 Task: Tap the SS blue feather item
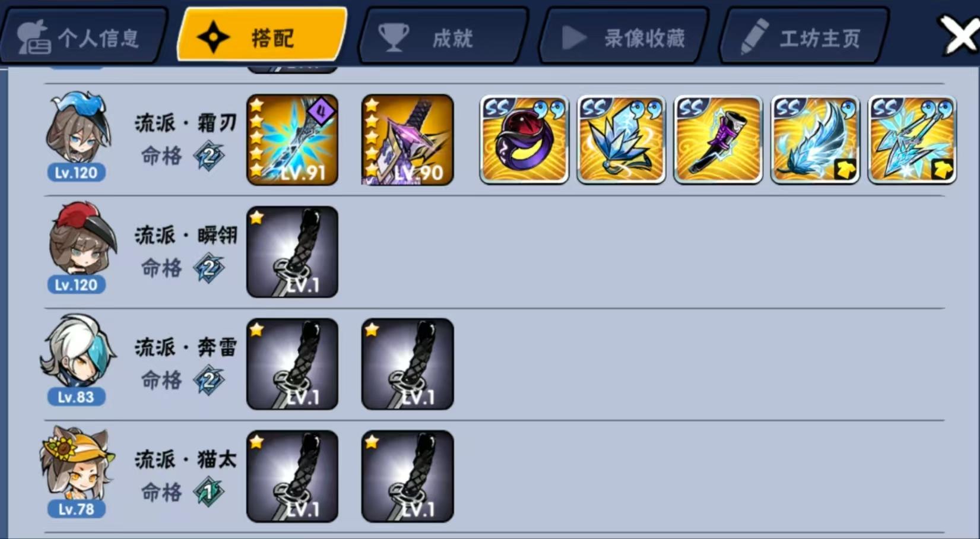815,140
